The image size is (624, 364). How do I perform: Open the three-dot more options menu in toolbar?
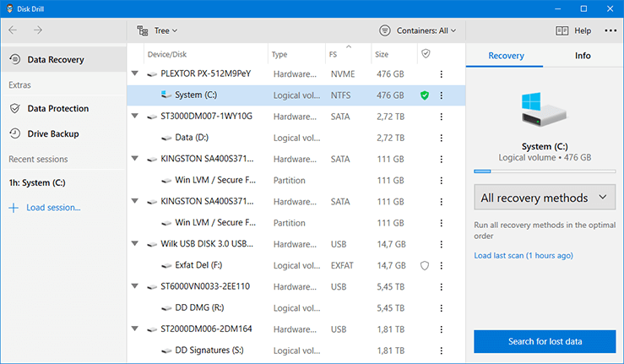tap(610, 30)
